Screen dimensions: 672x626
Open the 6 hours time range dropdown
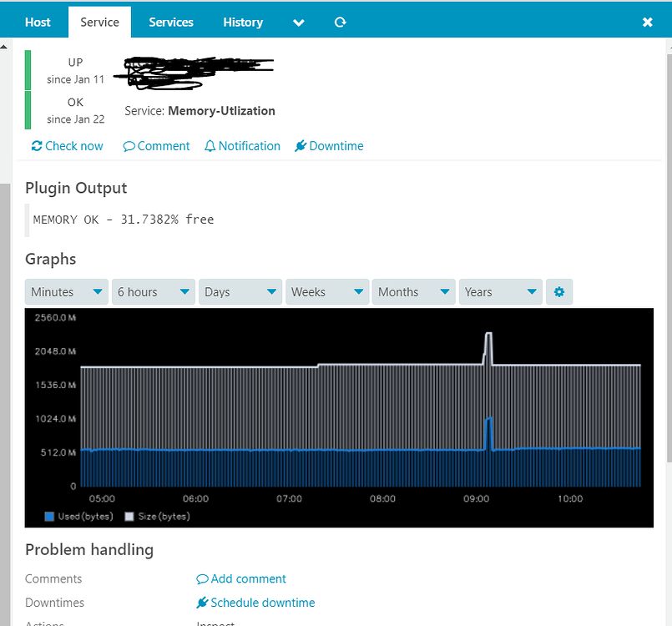(153, 291)
